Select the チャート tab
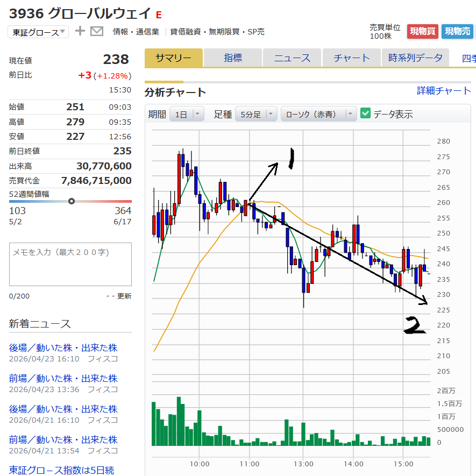The height and width of the screenshot is (476, 476). coord(351,58)
